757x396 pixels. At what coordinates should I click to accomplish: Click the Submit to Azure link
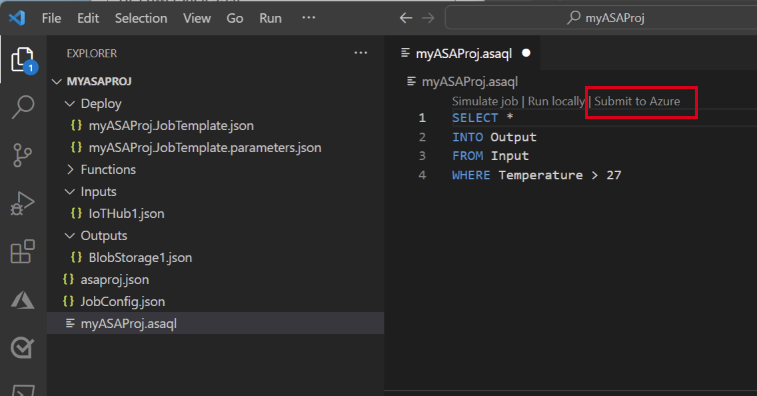(x=637, y=101)
